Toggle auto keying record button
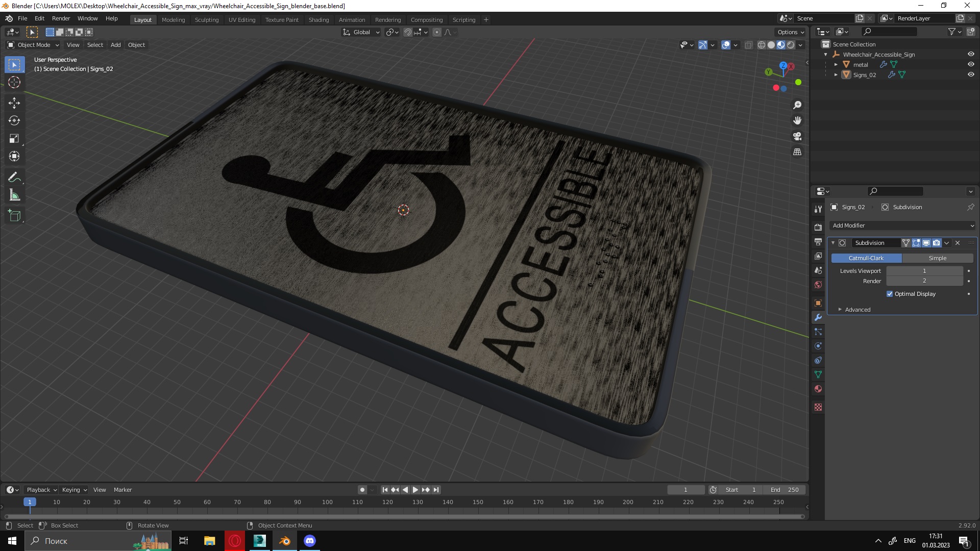 click(362, 490)
